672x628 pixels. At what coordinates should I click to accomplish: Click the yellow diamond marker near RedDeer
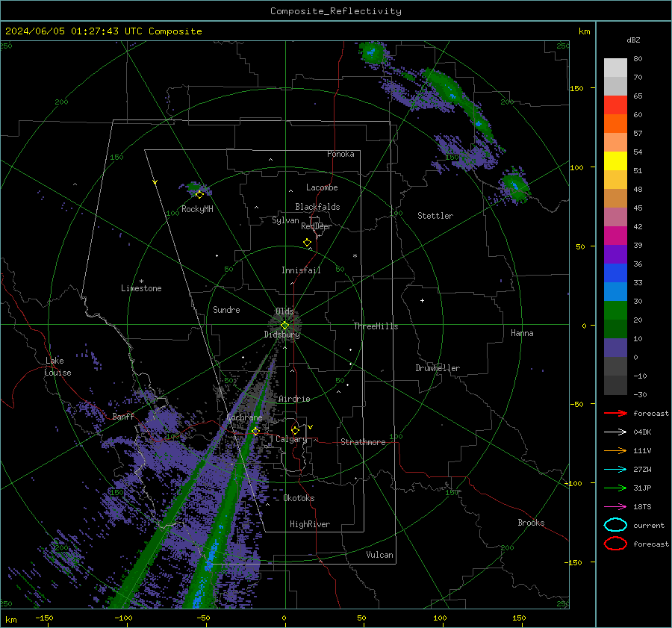tap(307, 243)
